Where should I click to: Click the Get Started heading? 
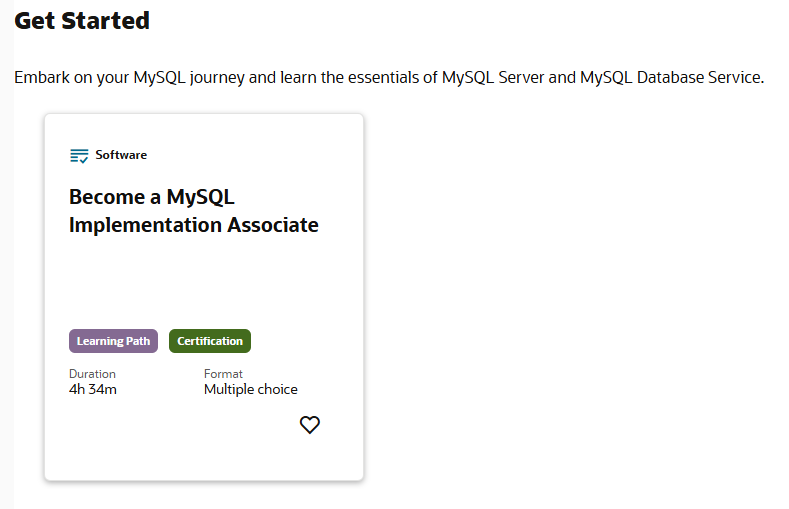[82, 20]
